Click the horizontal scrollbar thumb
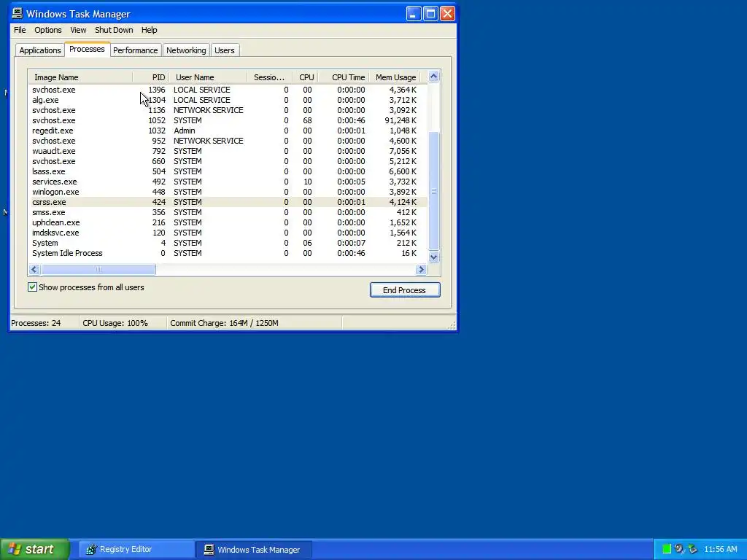747x560 pixels. click(98, 270)
